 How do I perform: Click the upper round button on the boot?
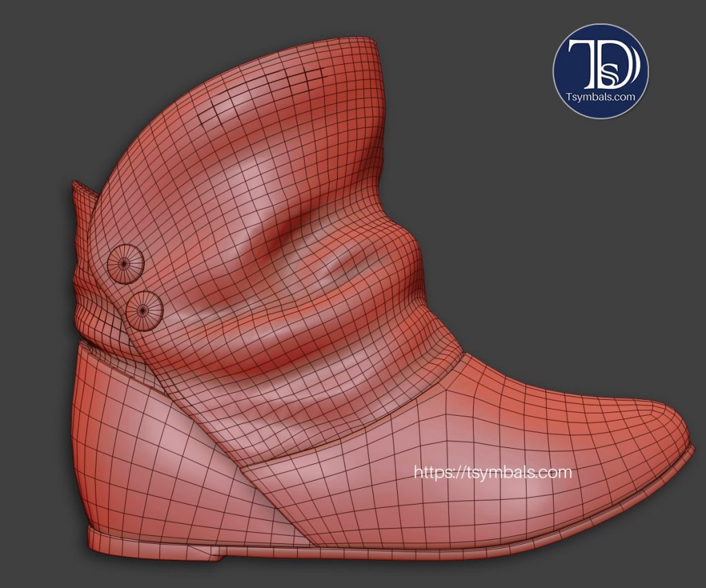coord(125,263)
